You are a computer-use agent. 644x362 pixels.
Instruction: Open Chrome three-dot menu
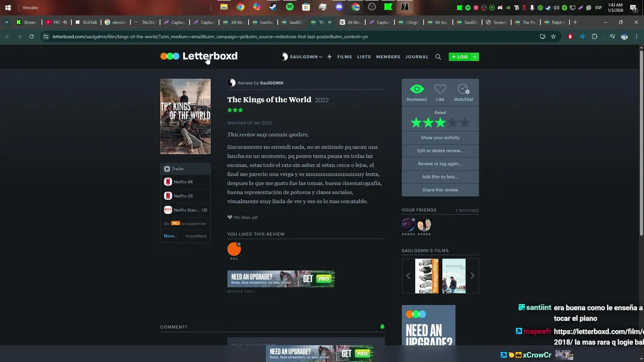(x=636, y=37)
